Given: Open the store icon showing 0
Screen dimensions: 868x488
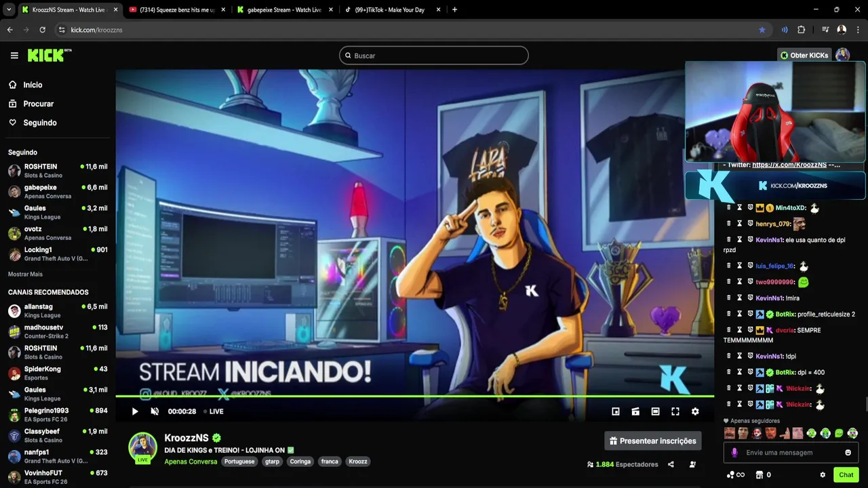Looking at the screenshot, I should coord(763,475).
